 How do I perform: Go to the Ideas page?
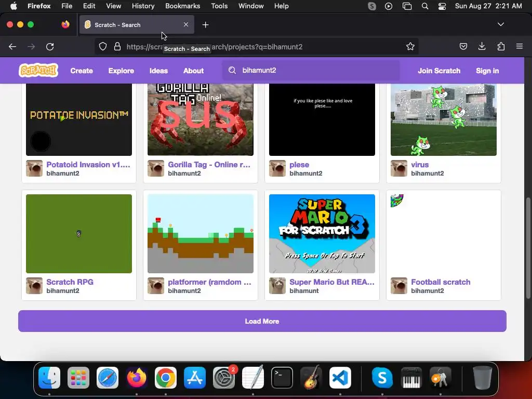(158, 71)
